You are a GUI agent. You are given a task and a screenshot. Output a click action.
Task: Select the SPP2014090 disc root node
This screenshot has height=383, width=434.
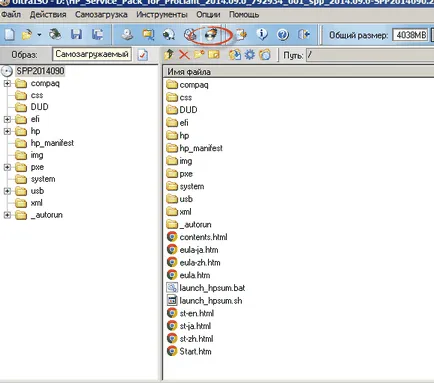40,71
